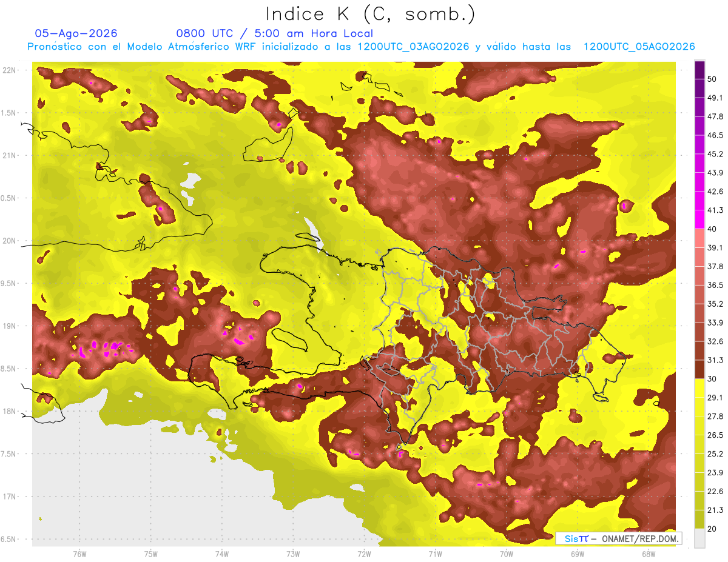Click the '32.6' color scale value
The height and width of the screenshot is (562, 728).
click(715, 341)
